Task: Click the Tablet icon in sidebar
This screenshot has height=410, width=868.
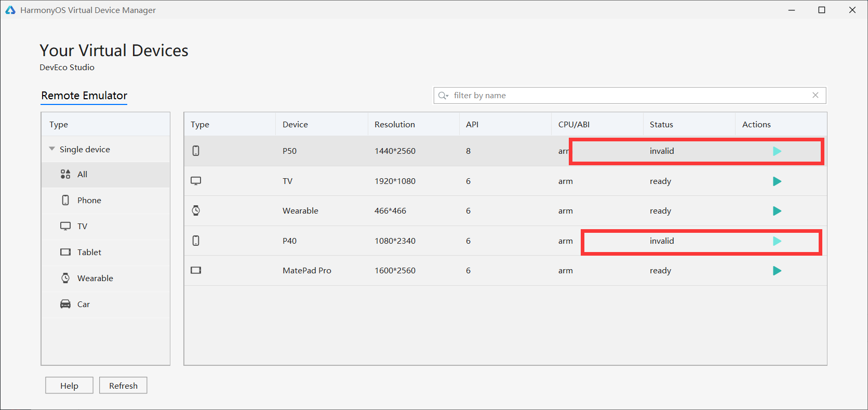Action: tap(65, 252)
